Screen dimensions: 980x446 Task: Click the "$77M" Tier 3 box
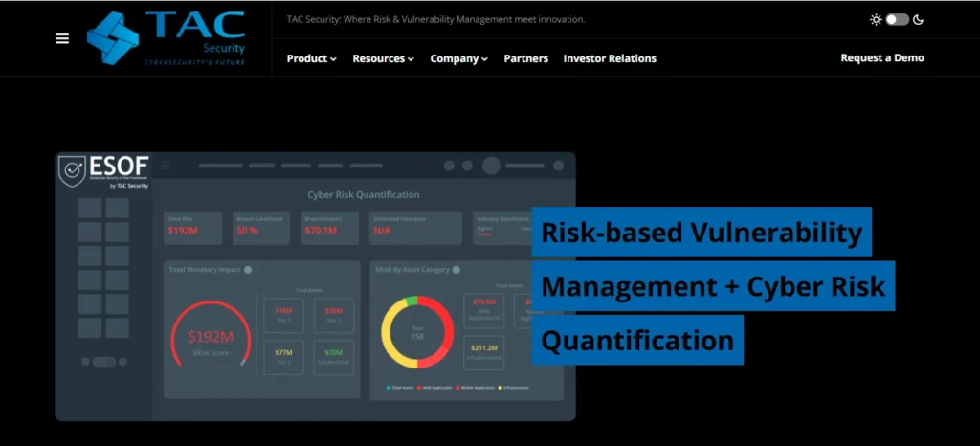(x=283, y=357)
